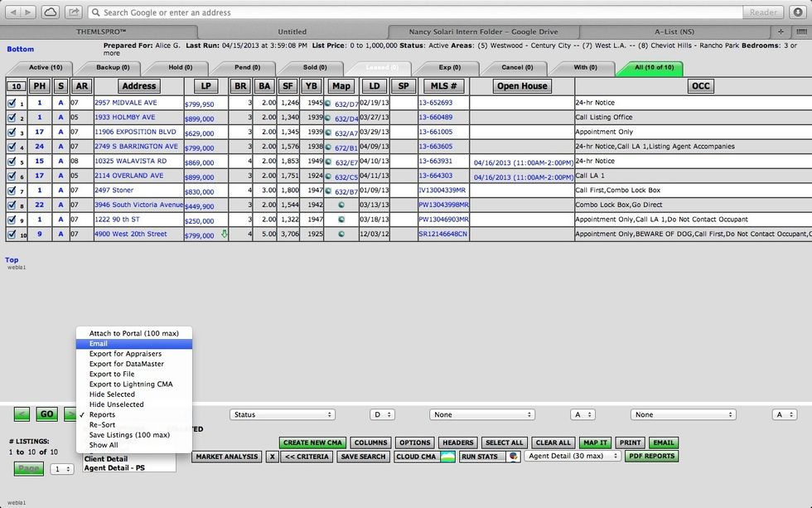Image resolution: width=812 pixels, height=508 pixels.
Task: Click the SELECT ALL button
Action: click(504, 443)
